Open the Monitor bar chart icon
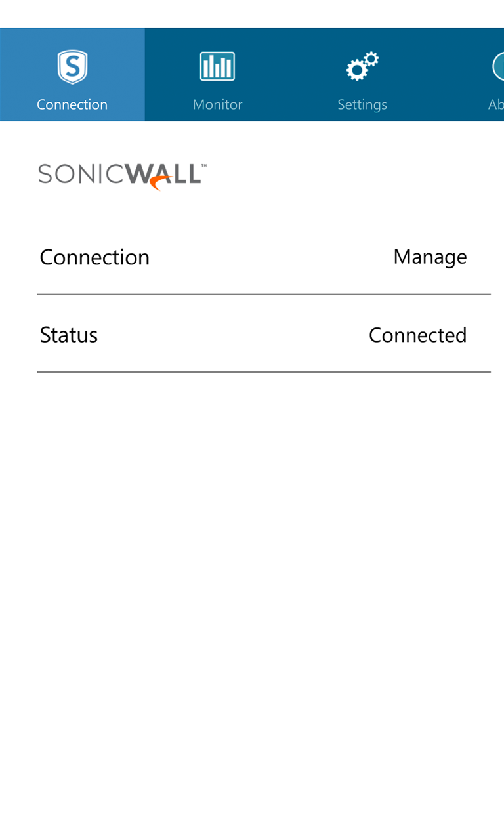The width and height of the screenshot is (504, 840). pos(217,67)
